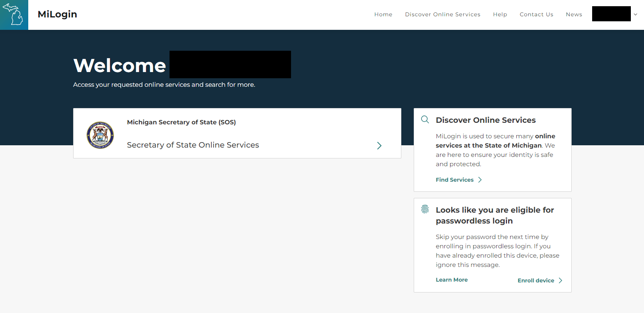Click the Find Services link
The height and width of the screenshot is (313, 644).
click(x=455, y=180)
